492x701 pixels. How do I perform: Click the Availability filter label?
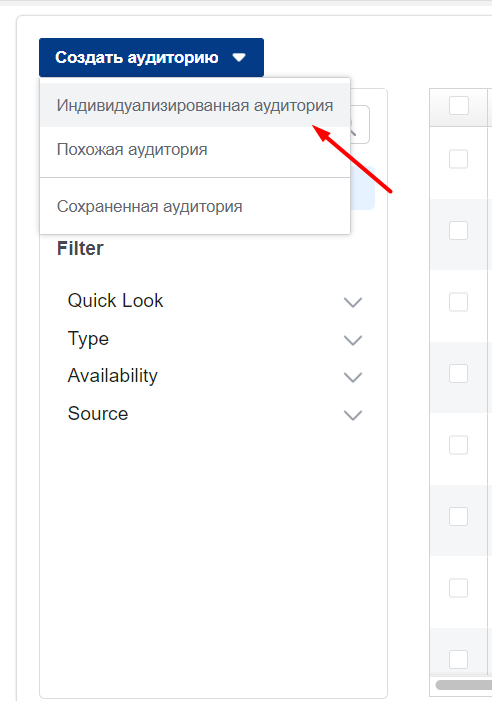point(113,376)
